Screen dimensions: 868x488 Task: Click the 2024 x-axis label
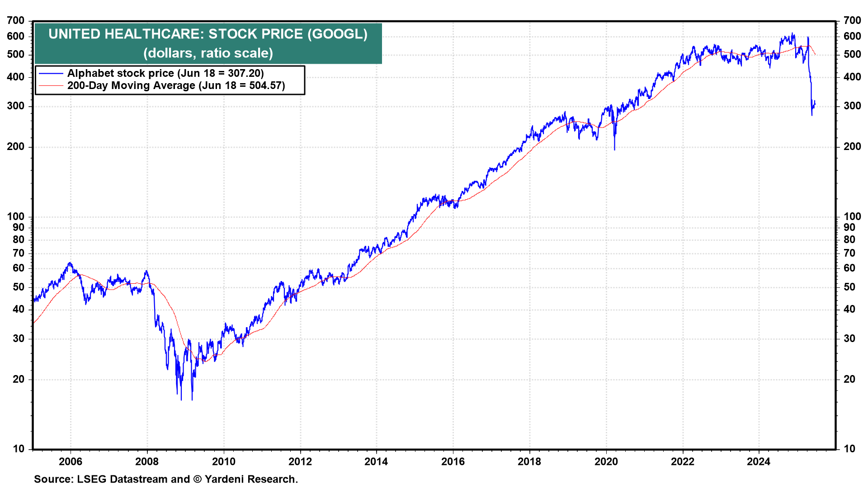[759, 461]
